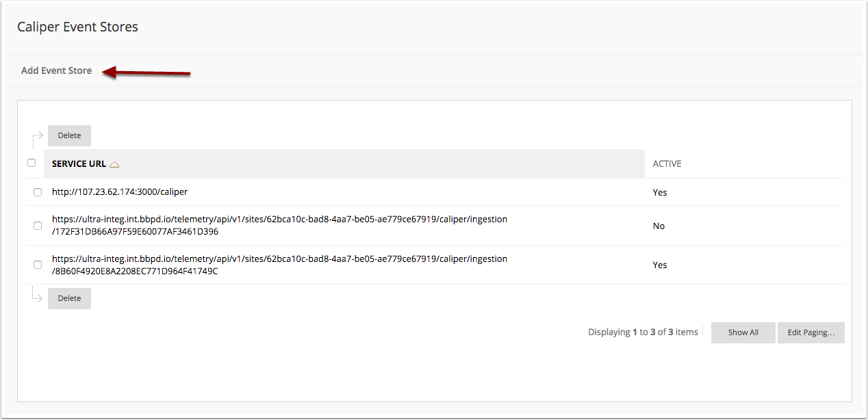The height and width of the screenshot is (420, 868).
Task: Click Show All button
Action: coord(743,332)
